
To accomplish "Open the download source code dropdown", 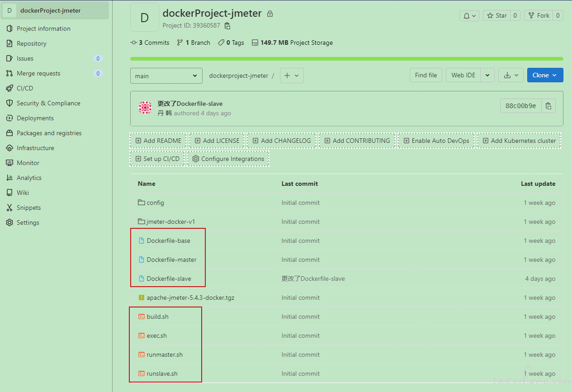I will coord(511,75).
